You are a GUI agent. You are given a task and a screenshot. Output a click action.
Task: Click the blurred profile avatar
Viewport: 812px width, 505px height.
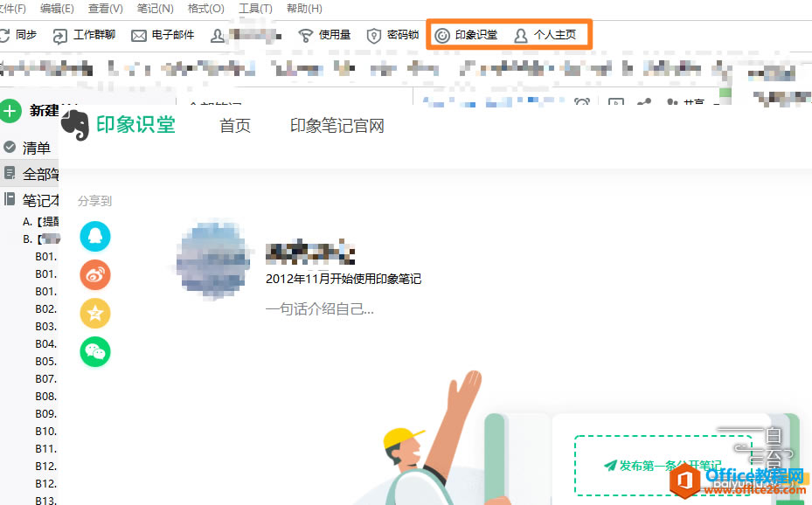coord(213,261)
